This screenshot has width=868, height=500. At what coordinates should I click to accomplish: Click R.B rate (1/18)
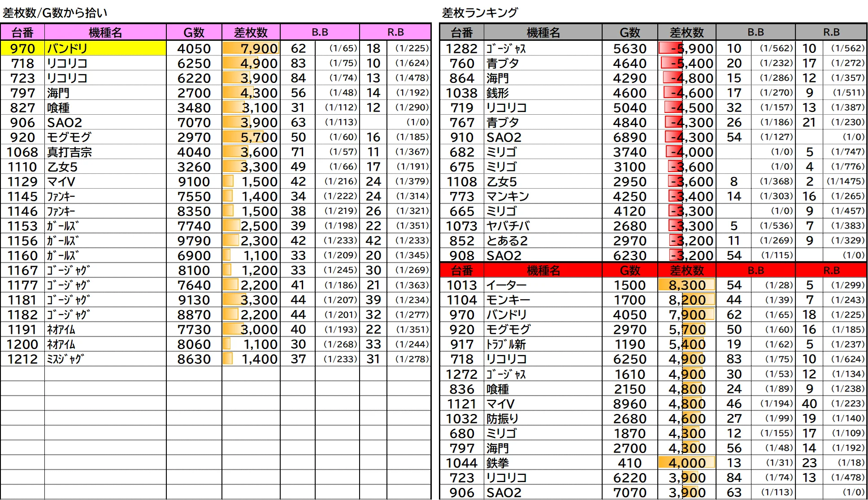(x=851, y=463)
